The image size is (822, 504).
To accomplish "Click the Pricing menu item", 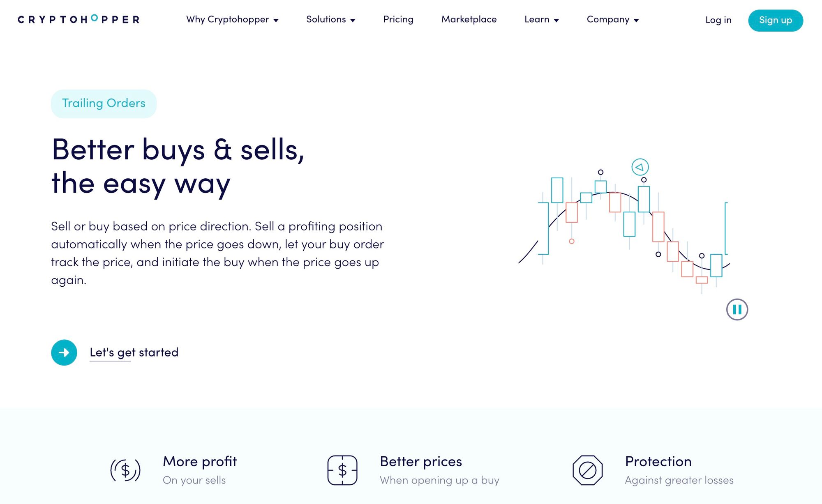I will click(x=398, y=19).
